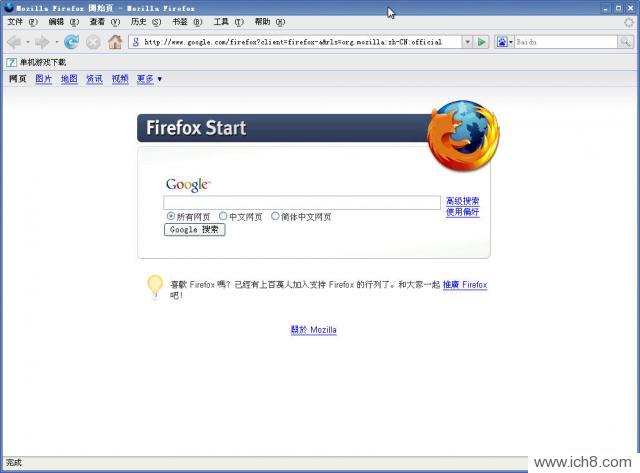Click the site icon in address bar
Screen dimensions: 640x473
coord(136,42)
